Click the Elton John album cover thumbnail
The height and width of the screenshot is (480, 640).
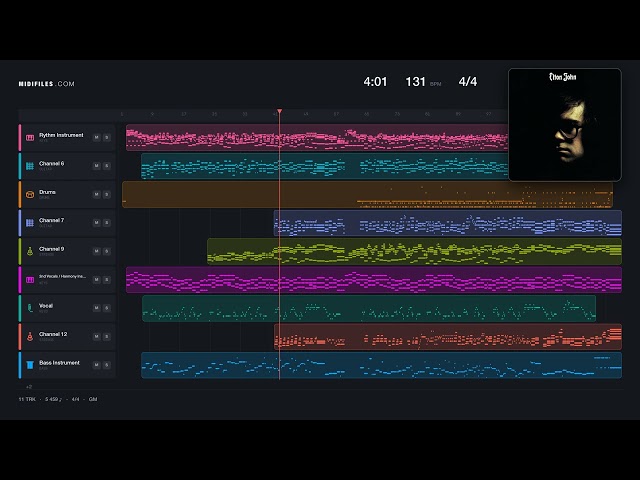tap(565, 124)
